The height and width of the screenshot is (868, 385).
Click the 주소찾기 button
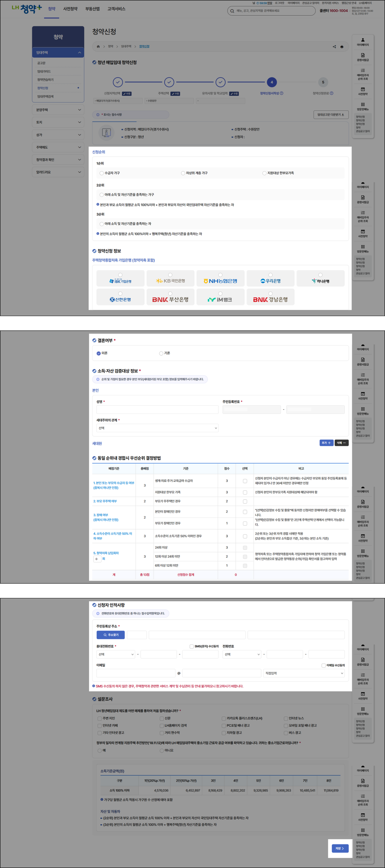tap(111, 635)
